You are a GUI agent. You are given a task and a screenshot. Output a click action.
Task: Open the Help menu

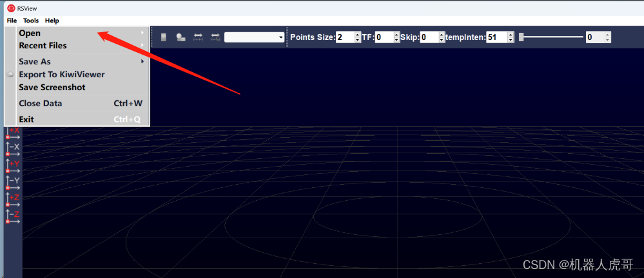pos(52,21)
